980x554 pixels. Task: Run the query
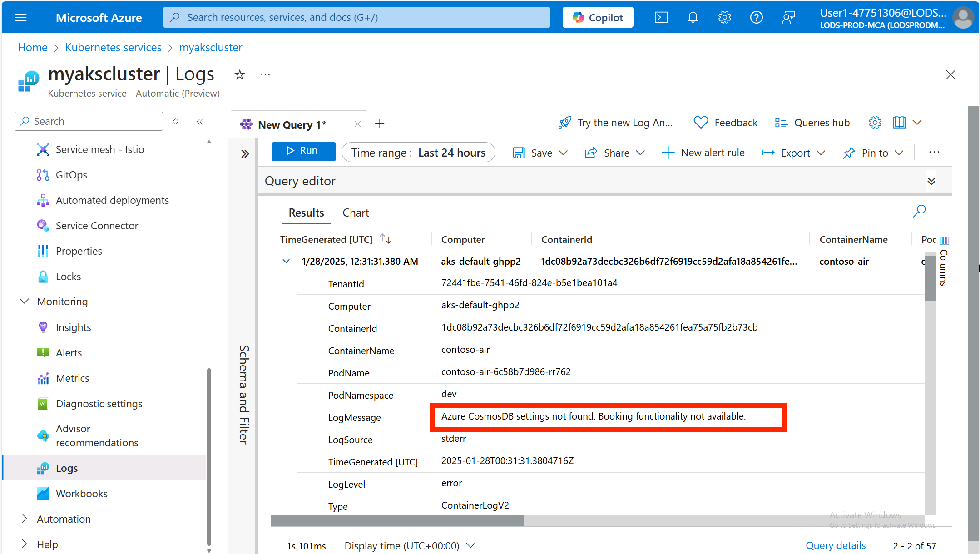pos(303,151)
